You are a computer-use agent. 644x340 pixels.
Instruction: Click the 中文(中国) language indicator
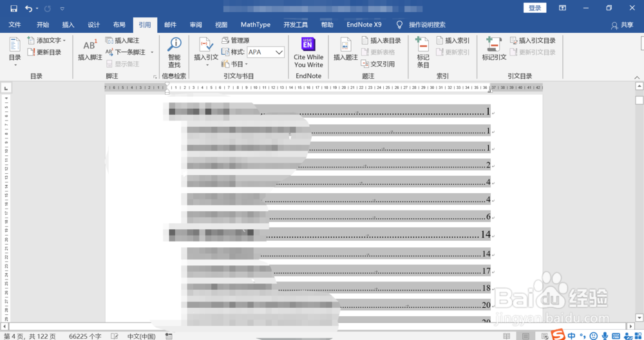click(x=141, y=336)
